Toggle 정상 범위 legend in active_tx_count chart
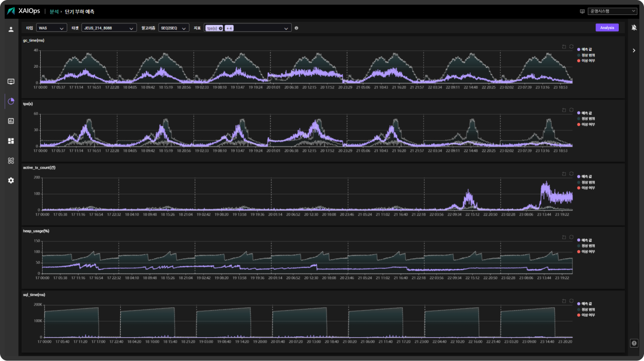 [586, 182]
